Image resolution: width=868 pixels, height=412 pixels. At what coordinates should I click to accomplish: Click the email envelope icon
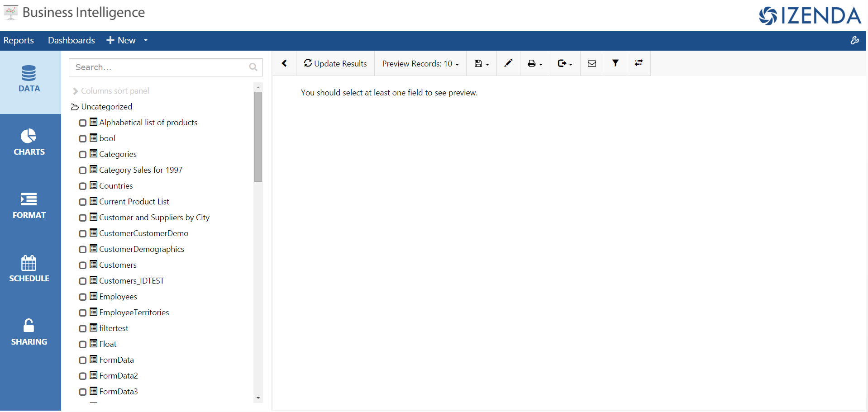592,63
